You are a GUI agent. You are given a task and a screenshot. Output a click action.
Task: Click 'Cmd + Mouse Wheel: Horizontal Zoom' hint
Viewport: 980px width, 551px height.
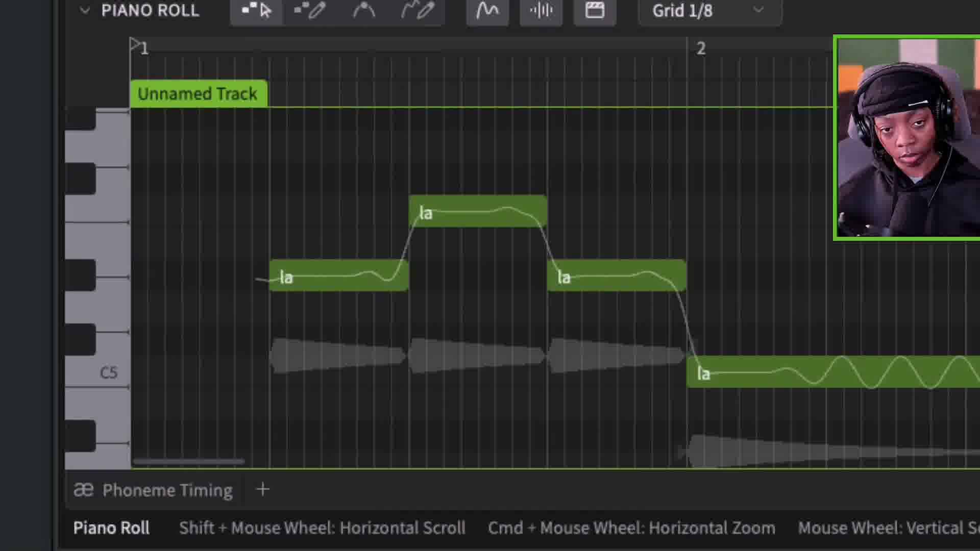pyautogui.click(x=631, y=528)
